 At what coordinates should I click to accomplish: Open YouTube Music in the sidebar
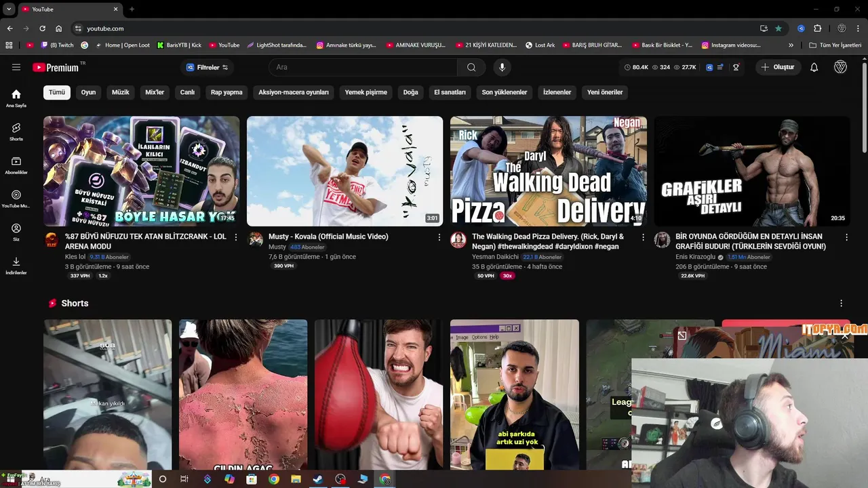point(16,199)
